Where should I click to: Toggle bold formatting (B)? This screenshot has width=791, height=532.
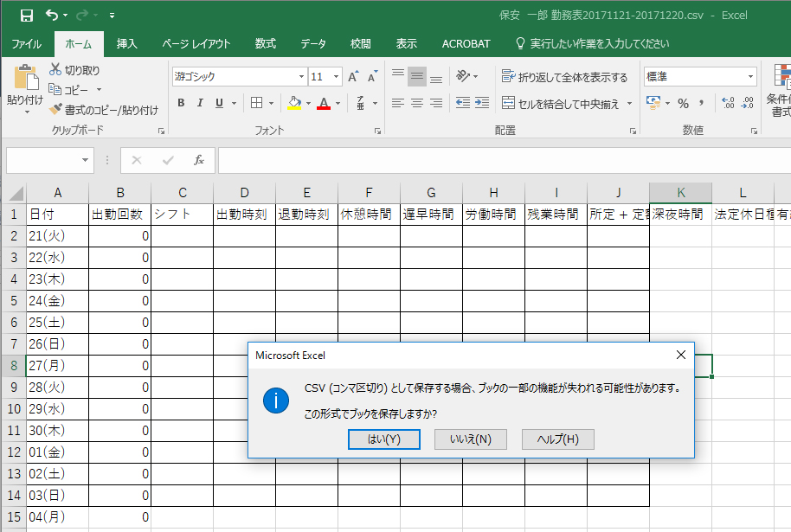181,103
